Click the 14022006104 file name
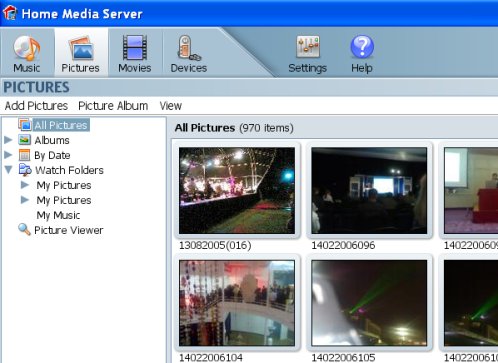The width and height of the screenshot is (498, 363). click(211, 358)
